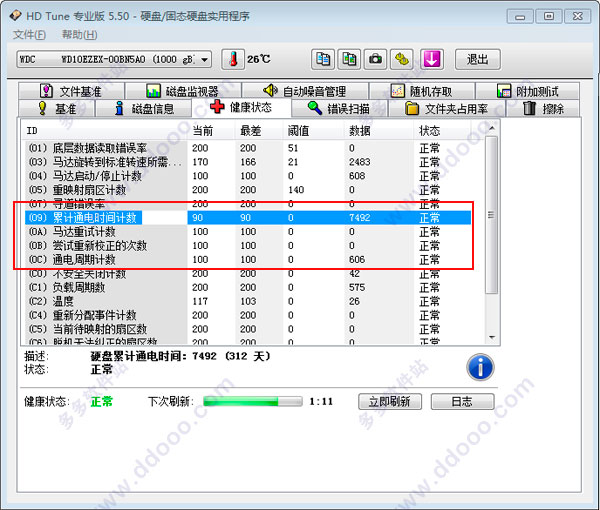Viewport: 600px width, 510px height.
Task: Switch to the 自动噪音管理 tab
Action: click(x=305, y=91)
